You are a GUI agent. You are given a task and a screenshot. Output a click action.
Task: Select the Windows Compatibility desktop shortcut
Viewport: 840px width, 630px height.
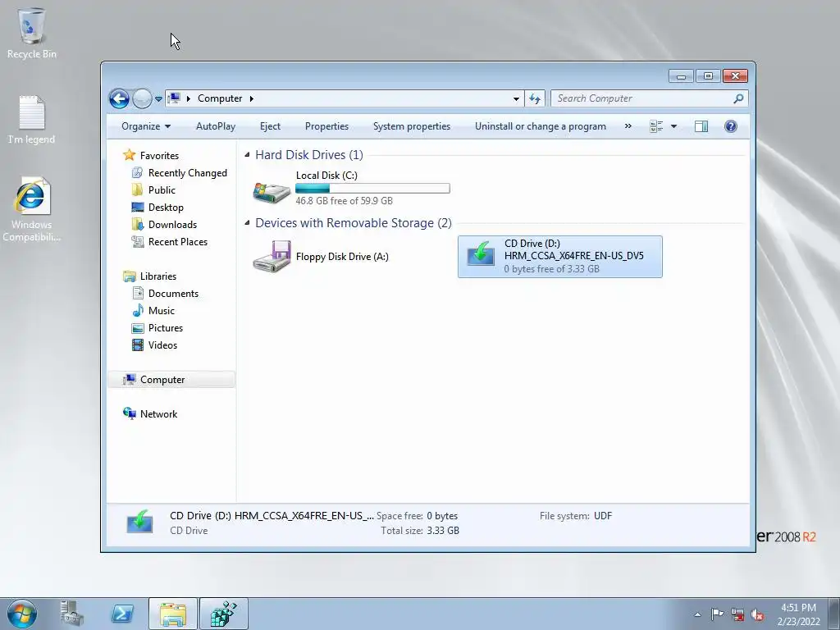tap(32, 209)
